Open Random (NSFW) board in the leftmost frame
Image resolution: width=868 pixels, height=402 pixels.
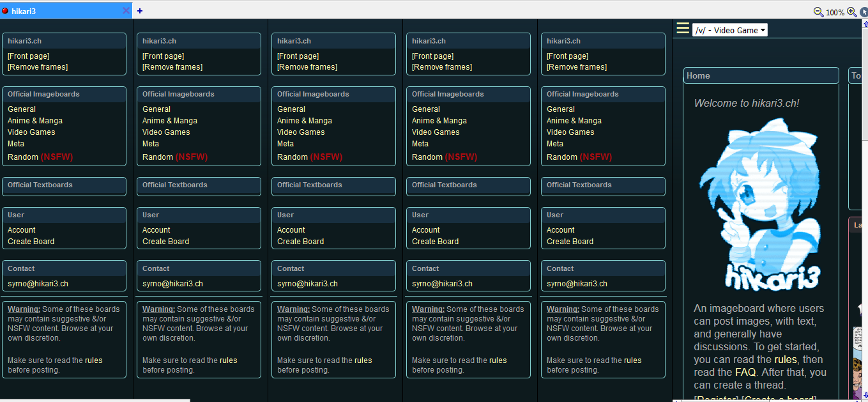(x=40, y=157)
